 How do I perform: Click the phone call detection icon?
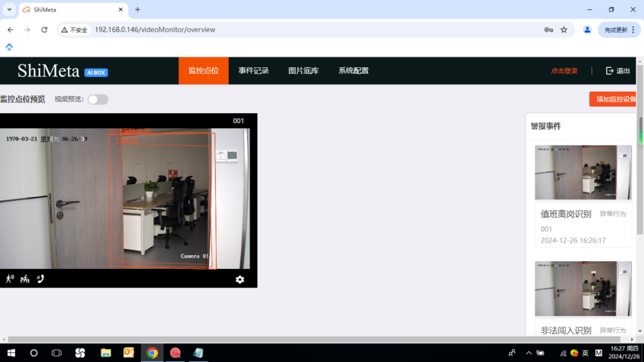[x=41, y=279]
